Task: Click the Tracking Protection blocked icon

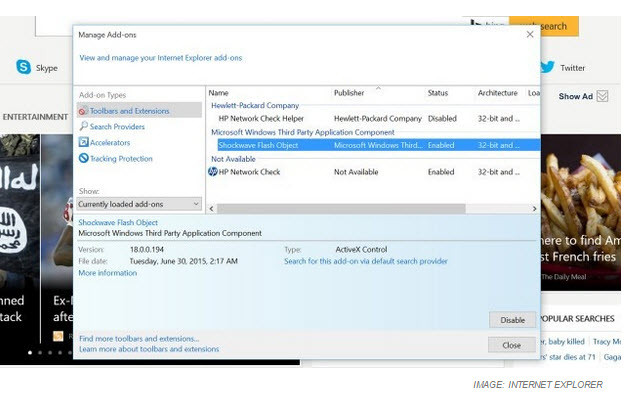Action: [x=83, y=158]
